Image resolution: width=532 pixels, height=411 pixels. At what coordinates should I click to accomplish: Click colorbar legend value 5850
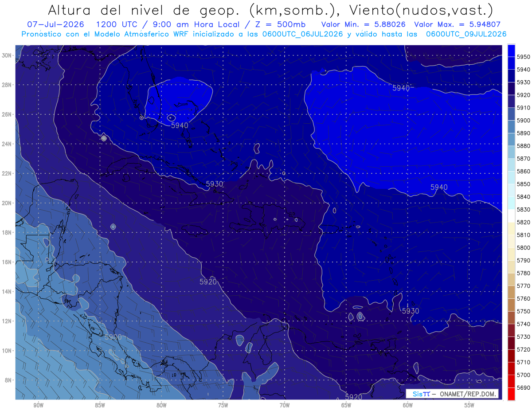[x=524, y=184]
